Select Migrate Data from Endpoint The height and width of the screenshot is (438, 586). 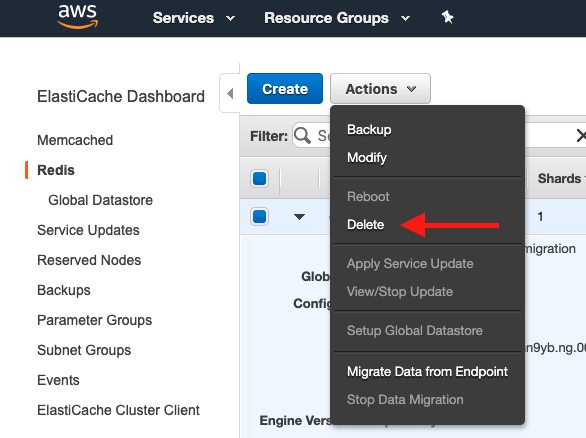[x=427, y=371]
